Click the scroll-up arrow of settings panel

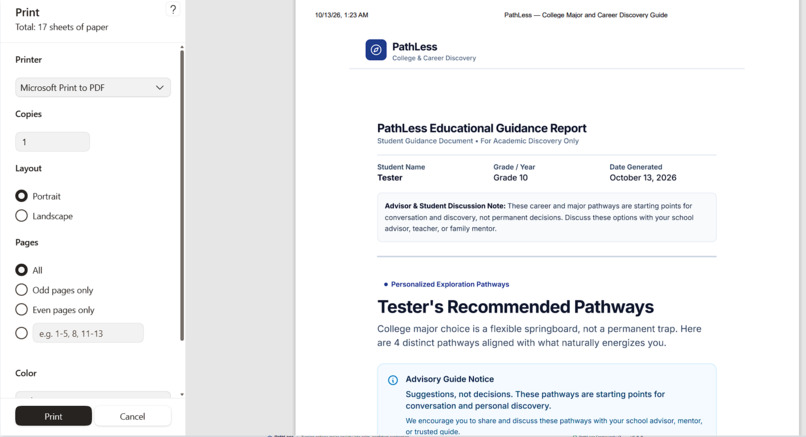tap(182, 47)
